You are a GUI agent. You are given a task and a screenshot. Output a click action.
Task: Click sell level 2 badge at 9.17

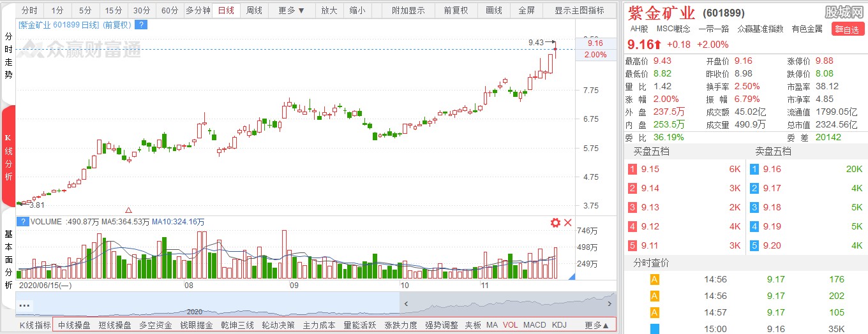pyautogui.click(x=754, y=188)
